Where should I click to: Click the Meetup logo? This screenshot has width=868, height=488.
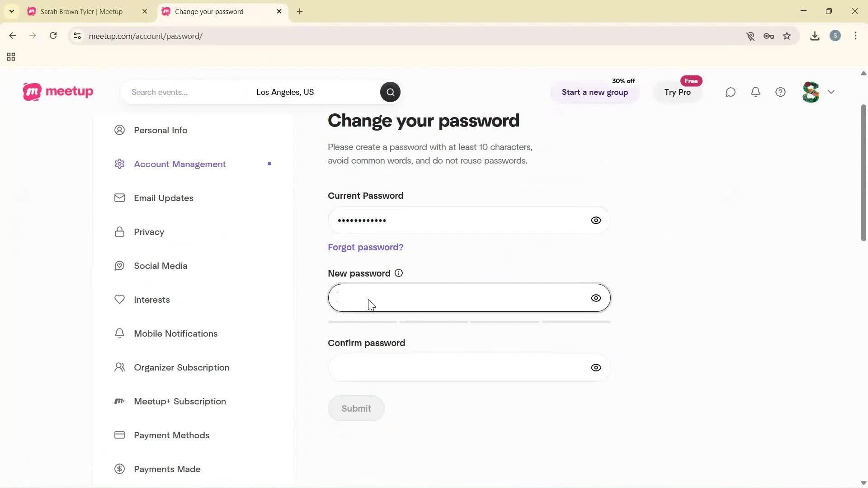point(57,92)
